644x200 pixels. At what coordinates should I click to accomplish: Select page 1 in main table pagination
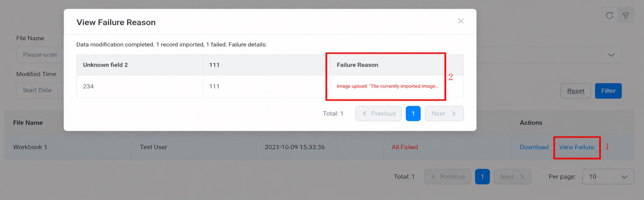click(x=482, y=176)
